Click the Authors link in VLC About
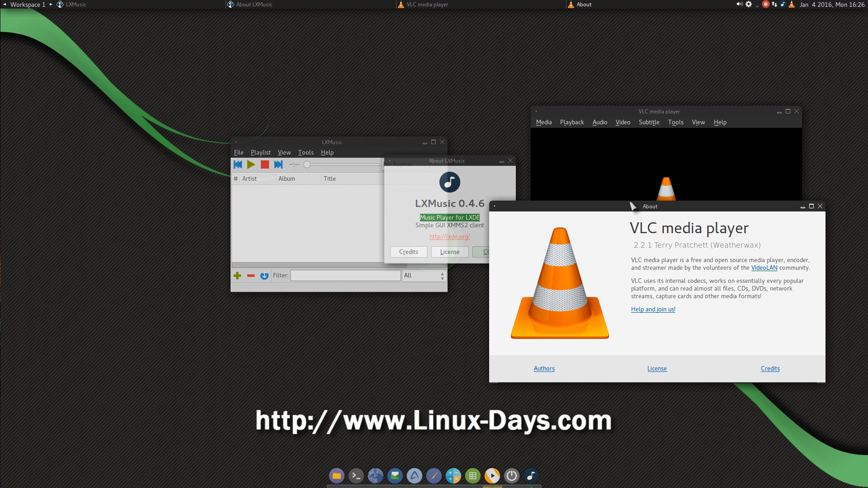868x488 pixels. tap(544, 368)
